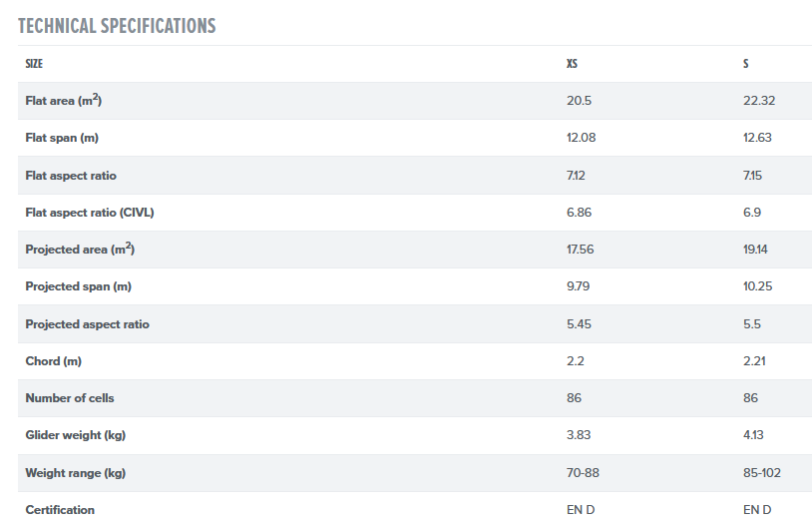Click the S glider weight value 4.13

click(x=755, y=435)
